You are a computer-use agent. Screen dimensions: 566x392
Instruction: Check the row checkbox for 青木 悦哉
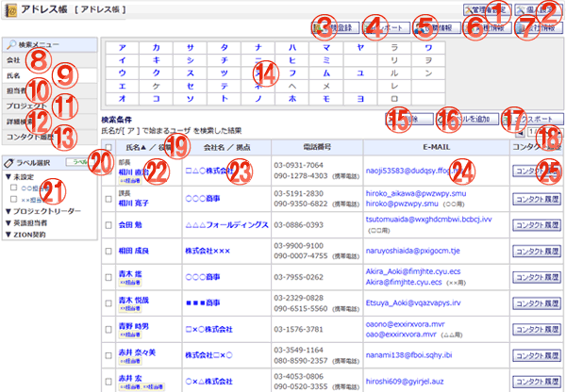108,303
